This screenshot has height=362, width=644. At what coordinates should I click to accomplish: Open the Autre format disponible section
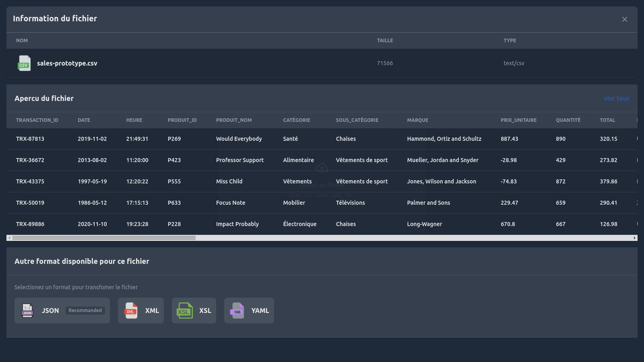click(82, 261)
